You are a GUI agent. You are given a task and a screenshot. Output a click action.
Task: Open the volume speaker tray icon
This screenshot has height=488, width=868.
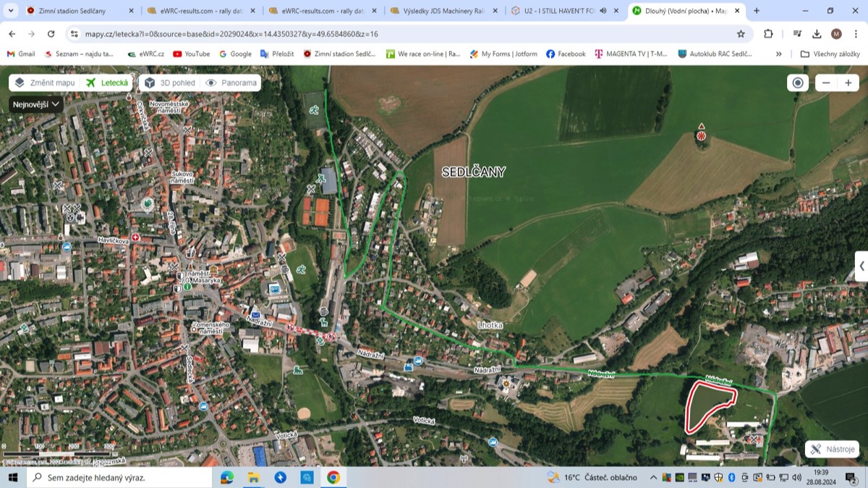point(796,477)
